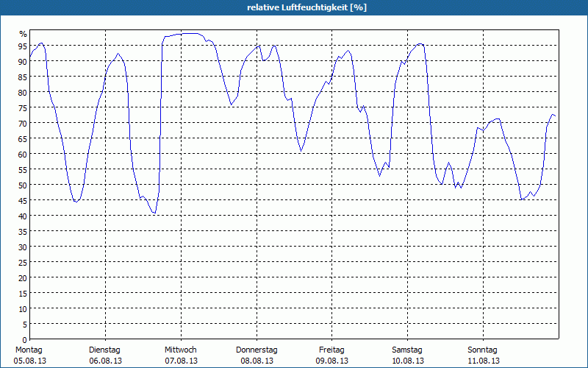Select the '08.08.13' date label

[257, 361]
